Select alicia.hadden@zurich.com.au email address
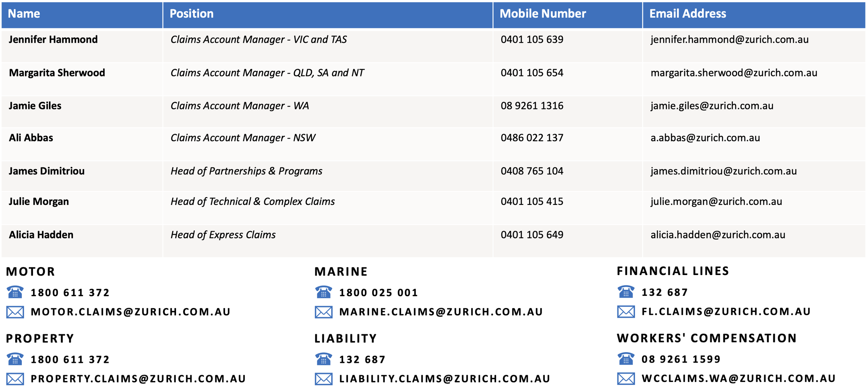 718,235
